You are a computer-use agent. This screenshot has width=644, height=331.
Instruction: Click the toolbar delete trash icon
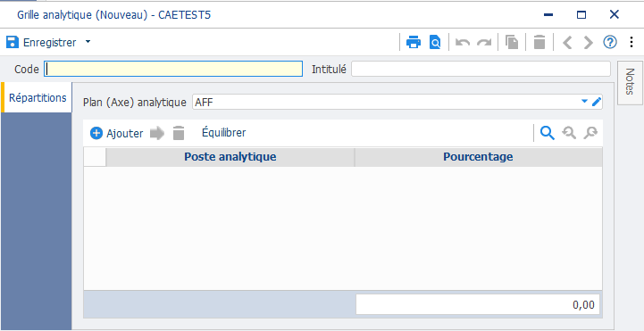(x=539, y=42)
